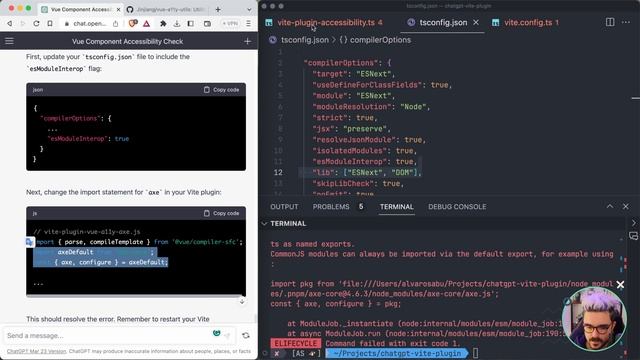Click the VPN button in browser toolbar
The image size is (640, 360).
[x=230, y=24]
